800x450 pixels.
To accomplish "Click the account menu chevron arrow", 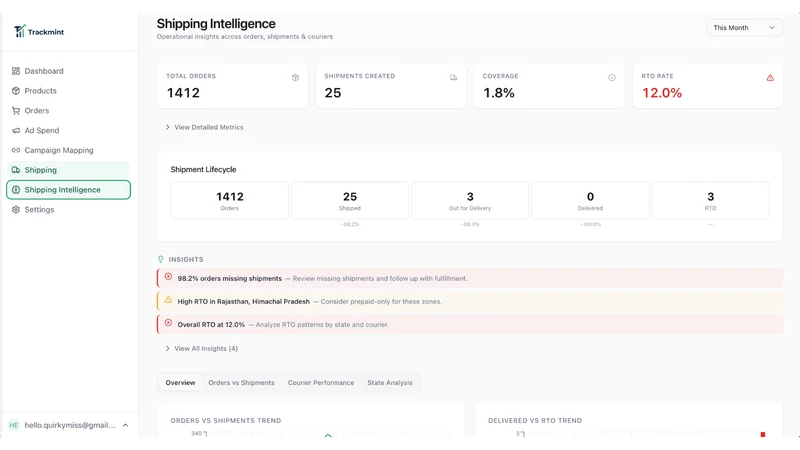I will 126,425.
